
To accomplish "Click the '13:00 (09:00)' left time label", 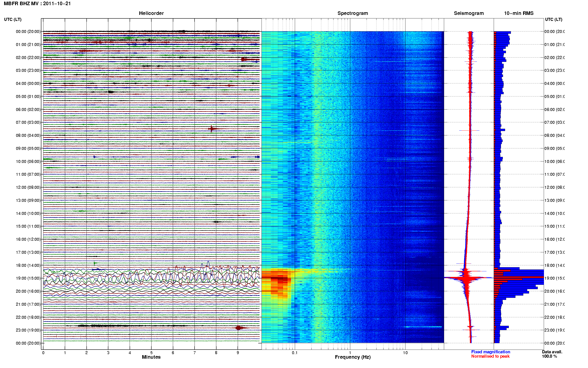I will click(x=28, y=201).
